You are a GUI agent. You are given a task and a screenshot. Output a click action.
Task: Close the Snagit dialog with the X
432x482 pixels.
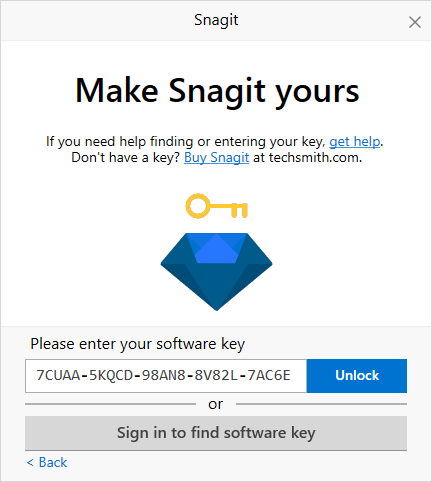coord(415,22)
